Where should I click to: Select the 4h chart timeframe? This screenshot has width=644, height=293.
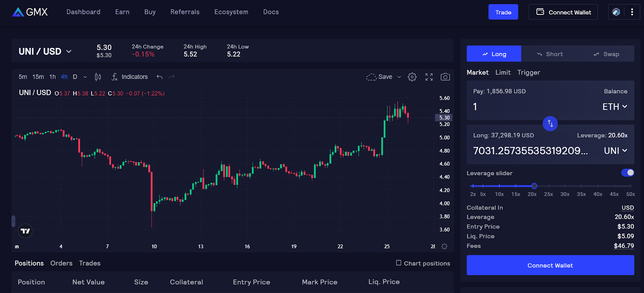(64, 77)
